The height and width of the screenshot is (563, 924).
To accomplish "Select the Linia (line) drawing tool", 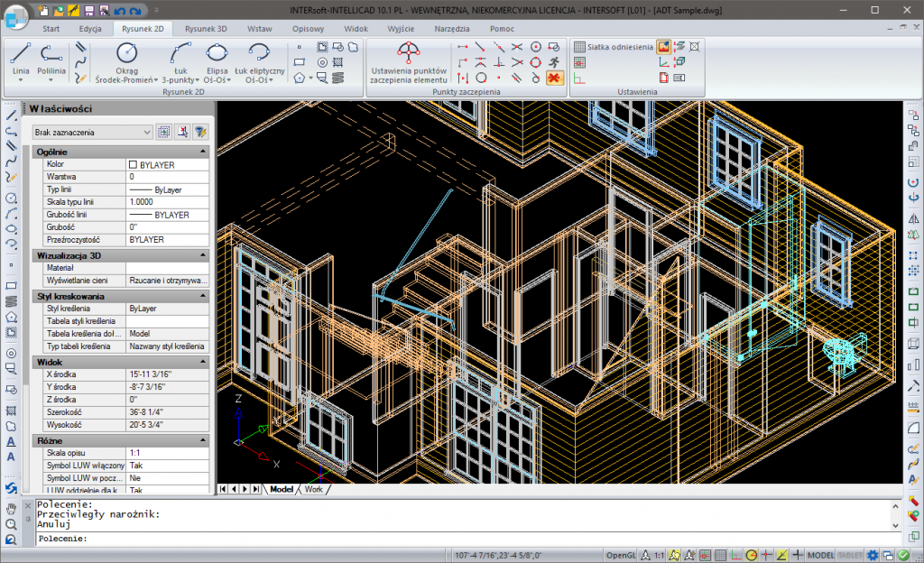I will [20, 56].
